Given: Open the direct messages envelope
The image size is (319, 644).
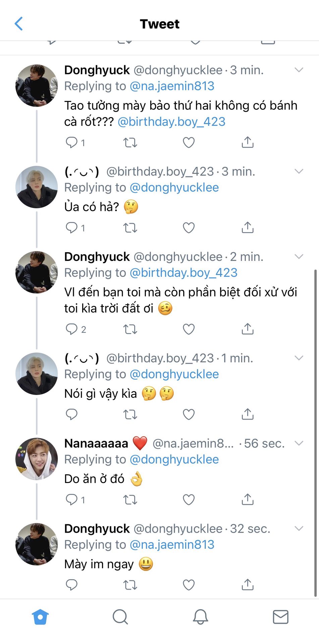Looking at the screenshot, I should [x=280, y=617].
